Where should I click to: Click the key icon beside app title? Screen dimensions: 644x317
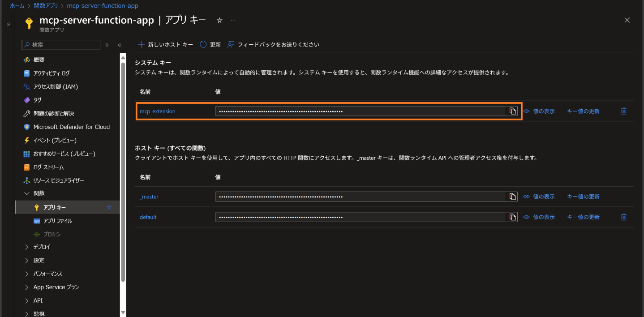point(29,23)
